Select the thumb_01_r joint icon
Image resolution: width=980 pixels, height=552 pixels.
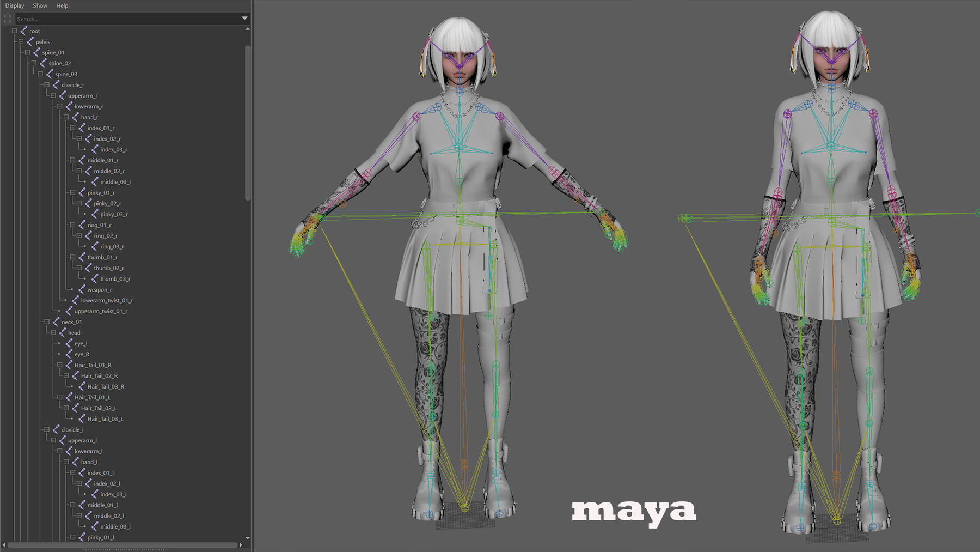83,257
